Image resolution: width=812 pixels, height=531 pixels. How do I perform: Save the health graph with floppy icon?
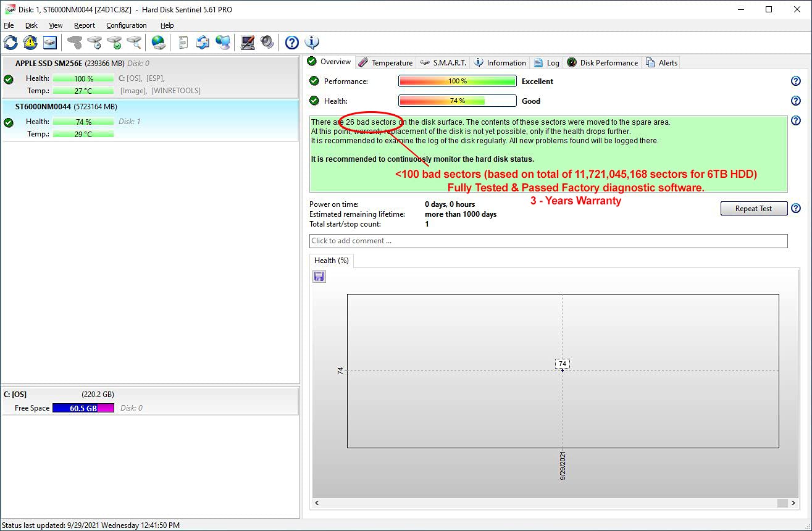(319, 277)
